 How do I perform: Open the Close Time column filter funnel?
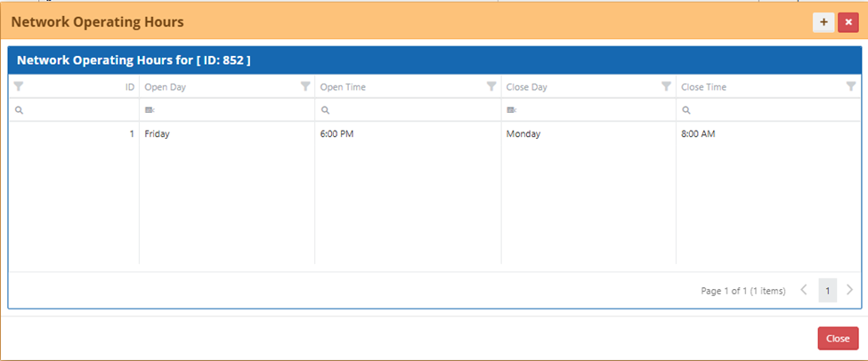coord(850,87)
